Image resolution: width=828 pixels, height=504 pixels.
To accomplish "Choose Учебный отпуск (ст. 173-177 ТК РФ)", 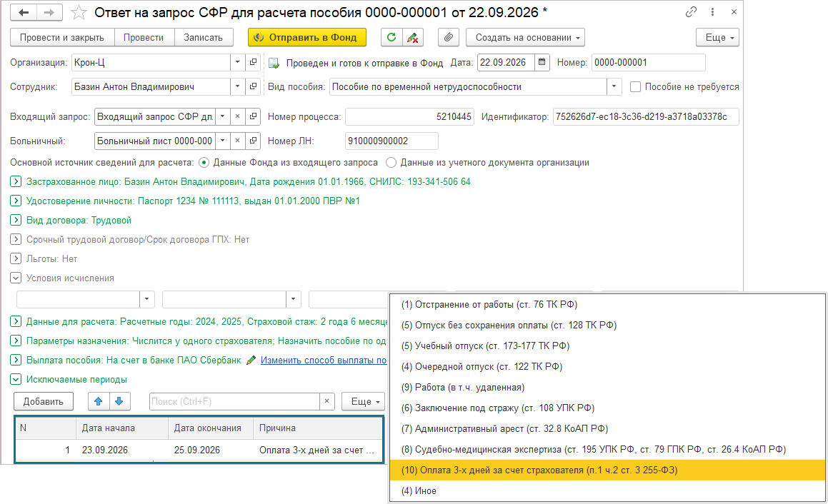I will tap(607, 346).
